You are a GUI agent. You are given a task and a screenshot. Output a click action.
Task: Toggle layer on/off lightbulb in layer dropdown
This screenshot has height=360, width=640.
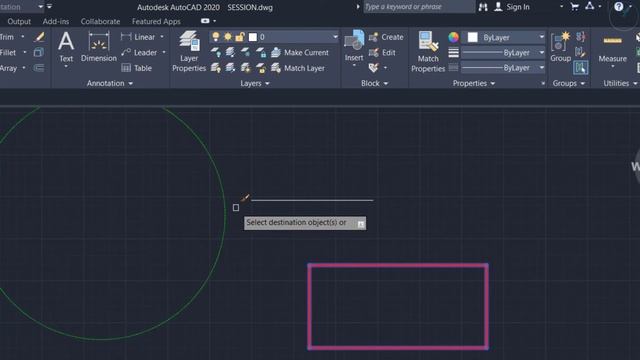pos(216,37)
